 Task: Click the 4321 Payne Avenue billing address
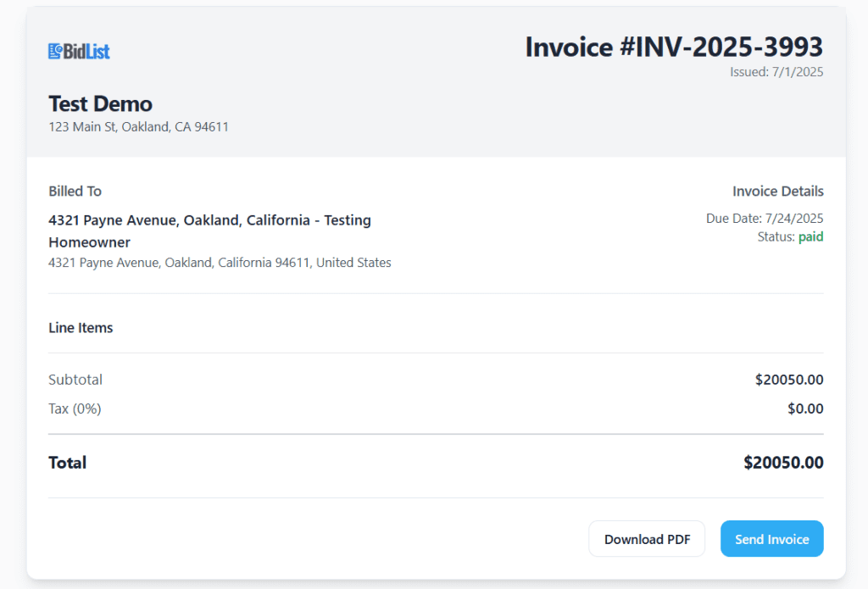pyautogui.click(x=219, y=262)
